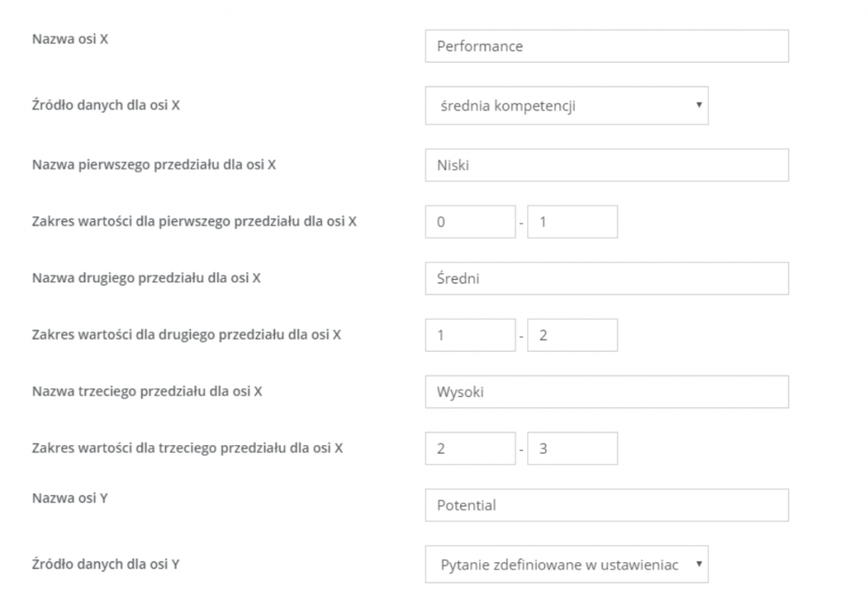The height and width of the screenshot is (596, 868).
Task: Click third X interval maximum field with 3
Action: coord(572,448)
